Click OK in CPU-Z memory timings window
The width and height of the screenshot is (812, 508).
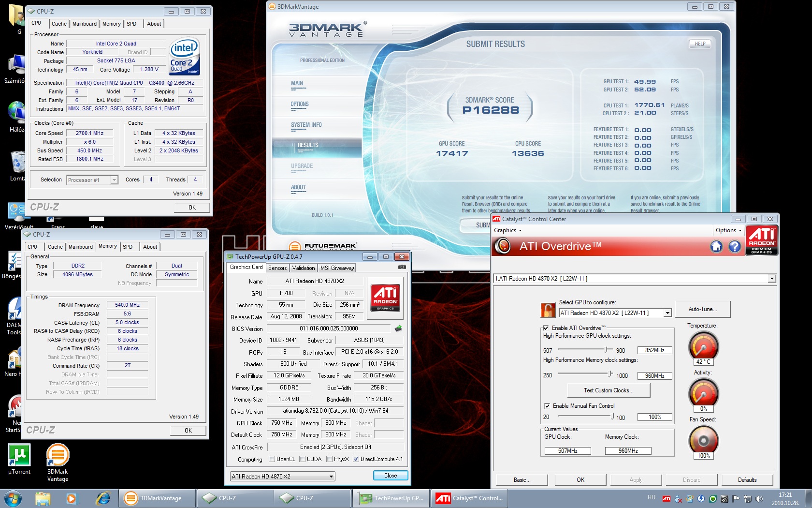tap(188, 431)
